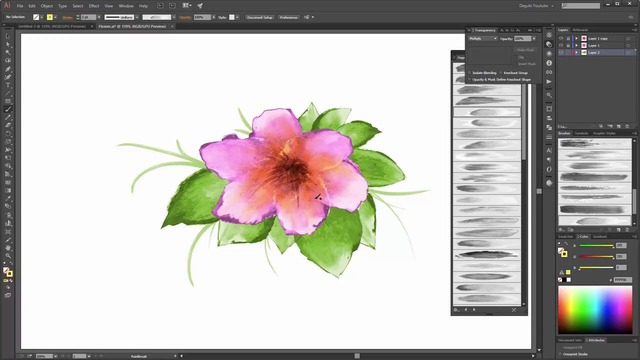Screen dimensions: 640x360
Task: Open the Window menu
Action: coord(126,6)
